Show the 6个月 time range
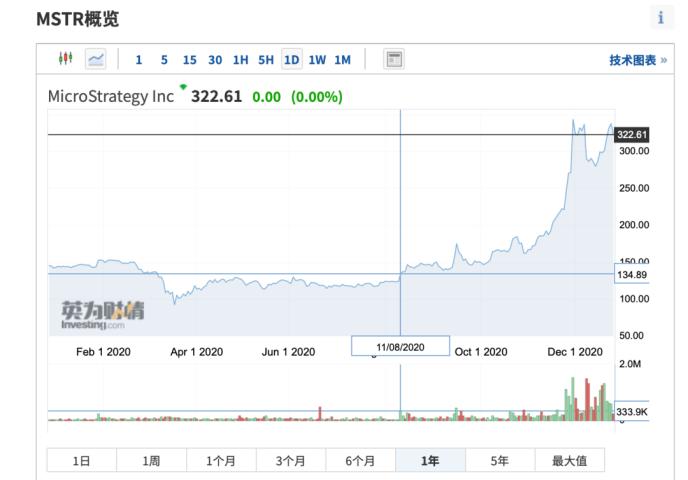 (x=360, y=461)
